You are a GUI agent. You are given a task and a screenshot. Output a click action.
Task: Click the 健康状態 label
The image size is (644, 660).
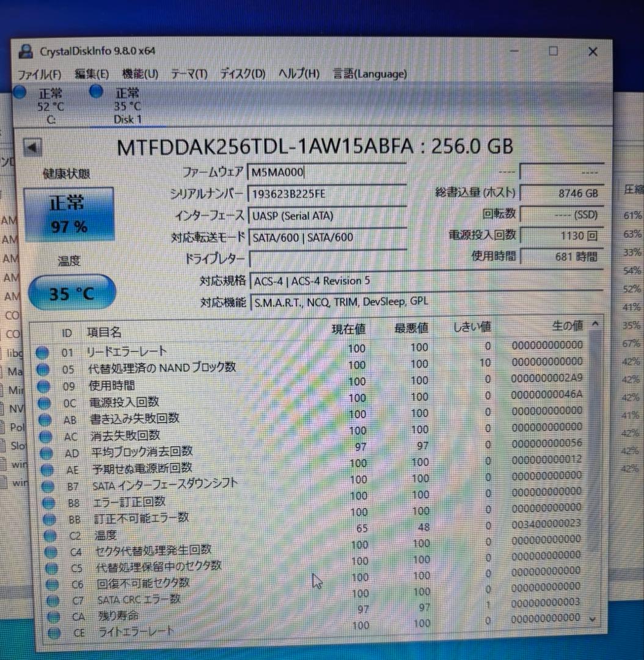coord(66,174)
